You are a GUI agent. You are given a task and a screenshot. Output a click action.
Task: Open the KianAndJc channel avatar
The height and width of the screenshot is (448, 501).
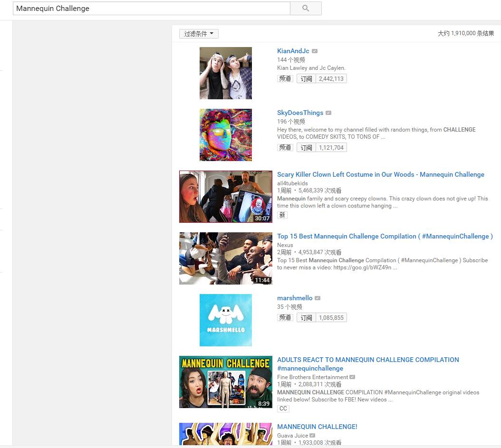pos(225,73)
